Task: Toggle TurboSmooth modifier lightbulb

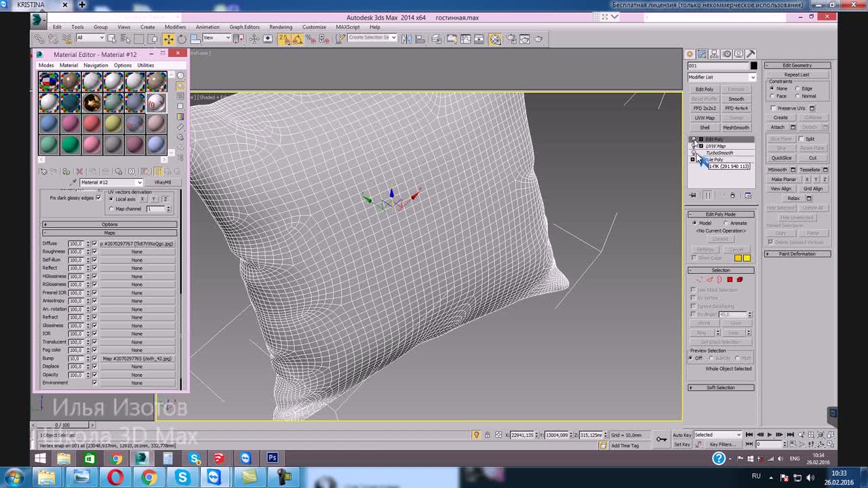Action: (x=693, y=152)
